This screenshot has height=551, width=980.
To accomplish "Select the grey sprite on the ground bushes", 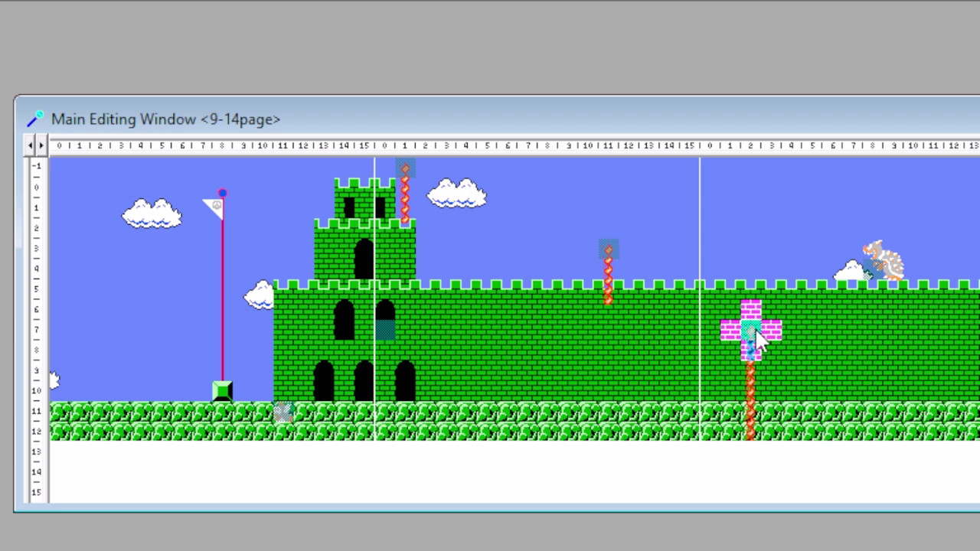I will coord(283,412).
